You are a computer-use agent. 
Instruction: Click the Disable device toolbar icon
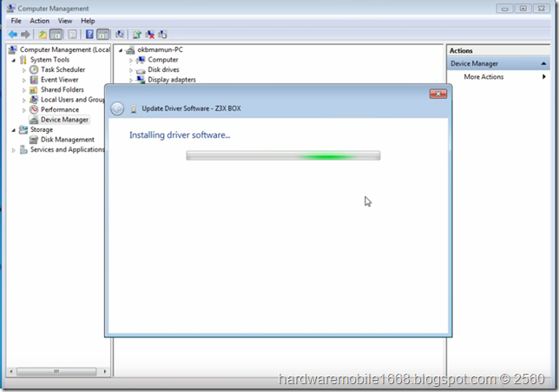162,35
